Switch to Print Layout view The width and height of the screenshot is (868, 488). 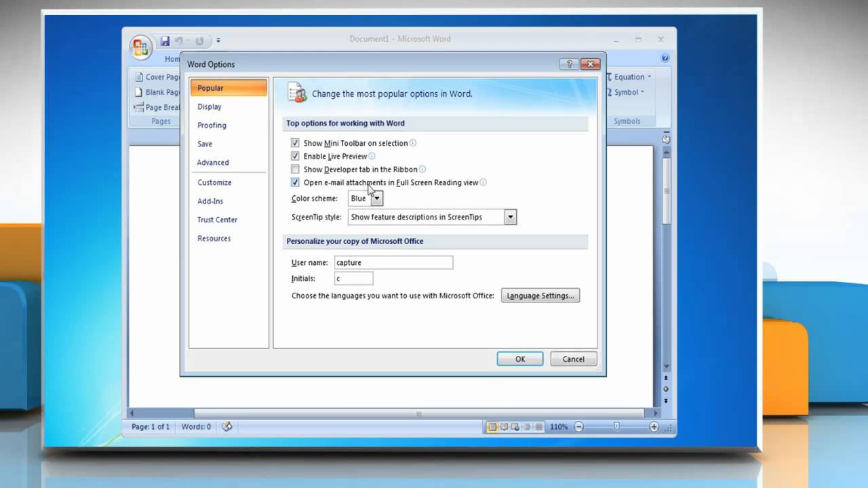(x=492, y=427)
